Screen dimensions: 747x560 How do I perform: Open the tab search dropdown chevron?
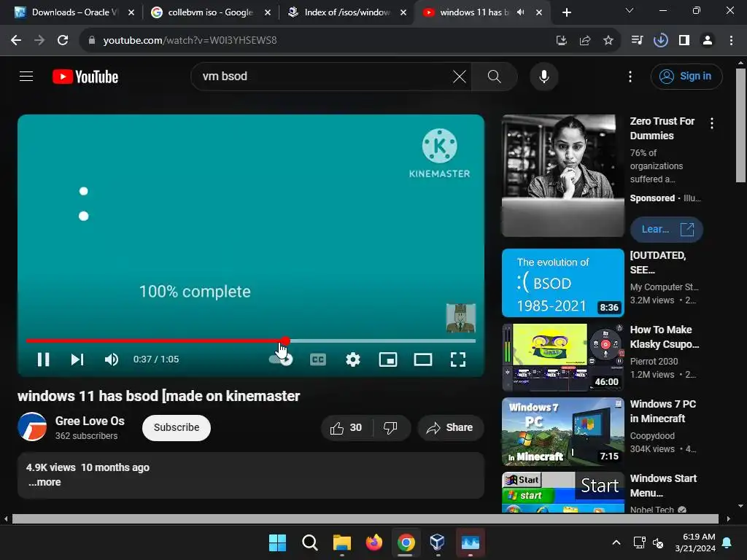pyautogui.click(x=630, y=10)
